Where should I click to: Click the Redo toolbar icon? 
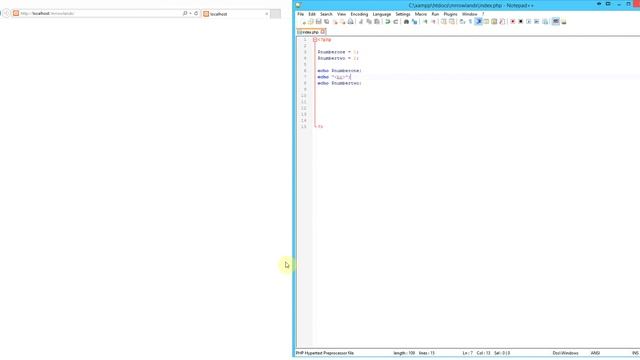[396, 22]
